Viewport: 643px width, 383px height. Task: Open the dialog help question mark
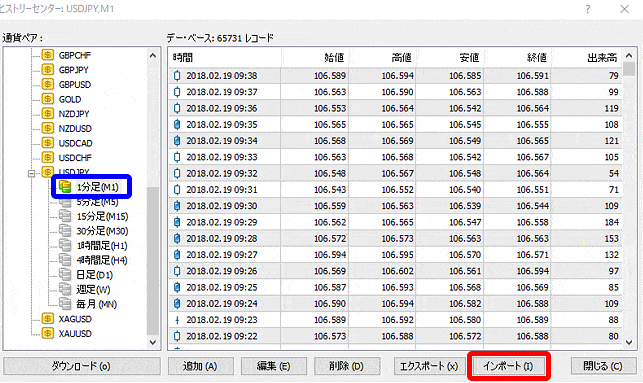click(x=588, y=9)
